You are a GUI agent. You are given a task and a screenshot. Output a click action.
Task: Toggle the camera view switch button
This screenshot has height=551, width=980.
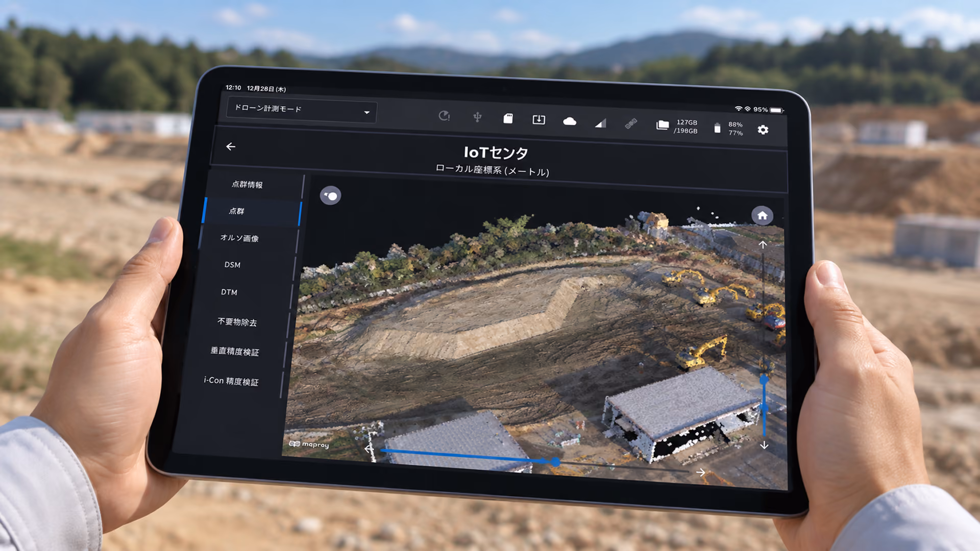pyautogui.click(x=330, y=195)
